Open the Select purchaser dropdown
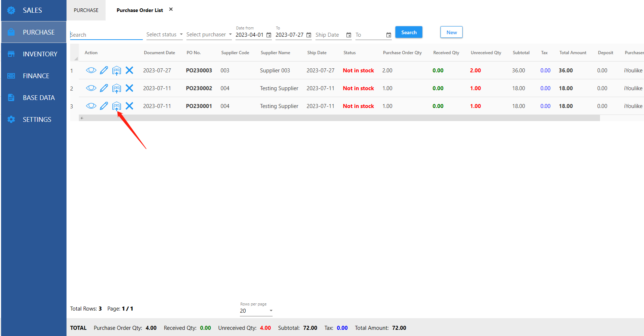 point(209,35)
